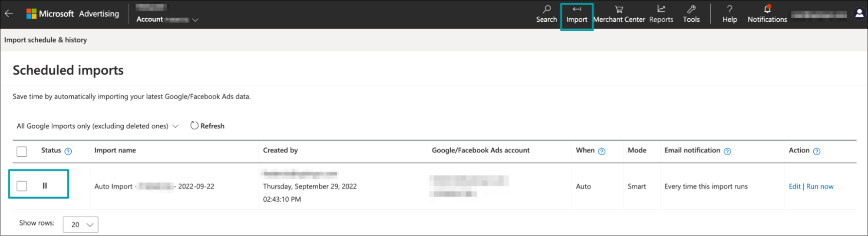Show help tooltip for Email notification
Viewport: 868px width, 236px height.
[727, 151]
